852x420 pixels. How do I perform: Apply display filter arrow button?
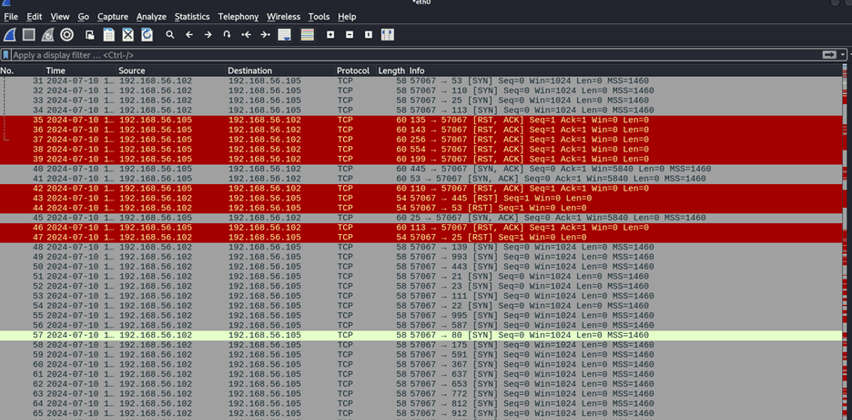click(x=829, y=55)
